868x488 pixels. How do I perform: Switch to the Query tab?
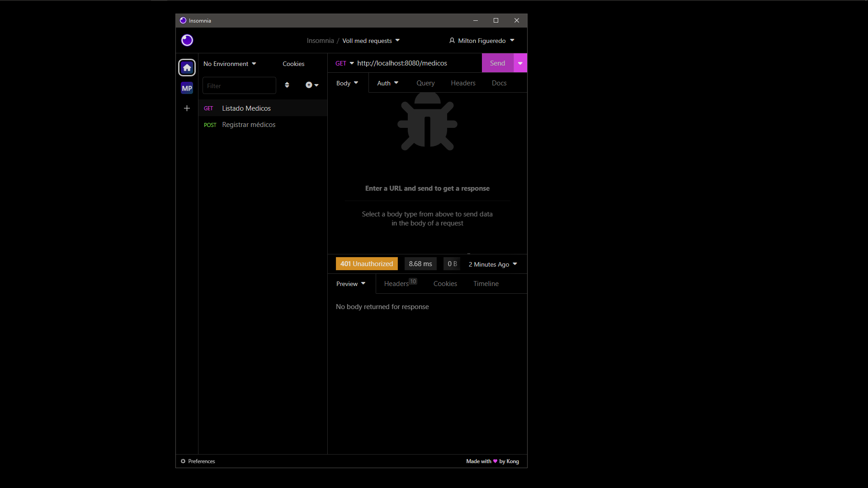coord(425,83)
